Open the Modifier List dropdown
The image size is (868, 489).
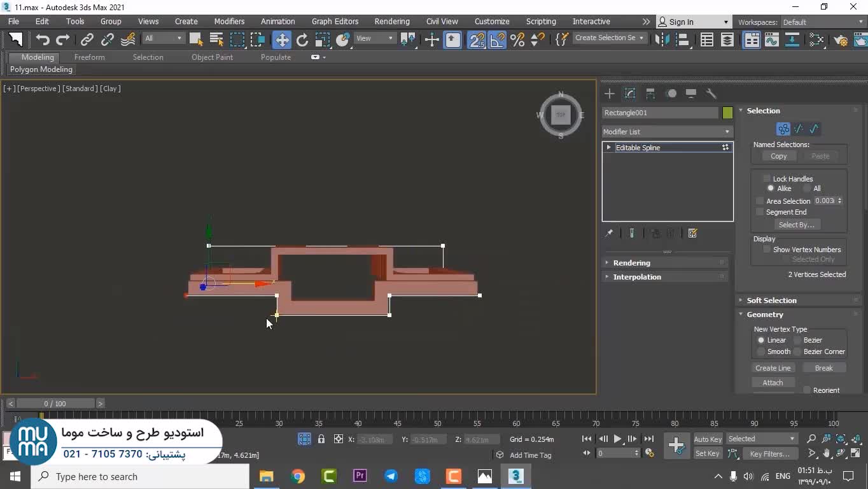(x=667, y=132)
